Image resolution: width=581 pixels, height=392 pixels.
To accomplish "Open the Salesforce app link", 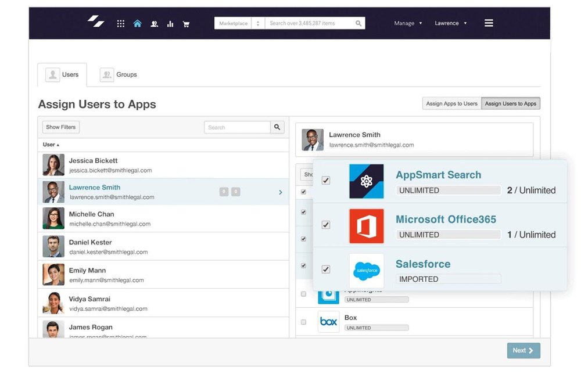I will pos(423,264).
